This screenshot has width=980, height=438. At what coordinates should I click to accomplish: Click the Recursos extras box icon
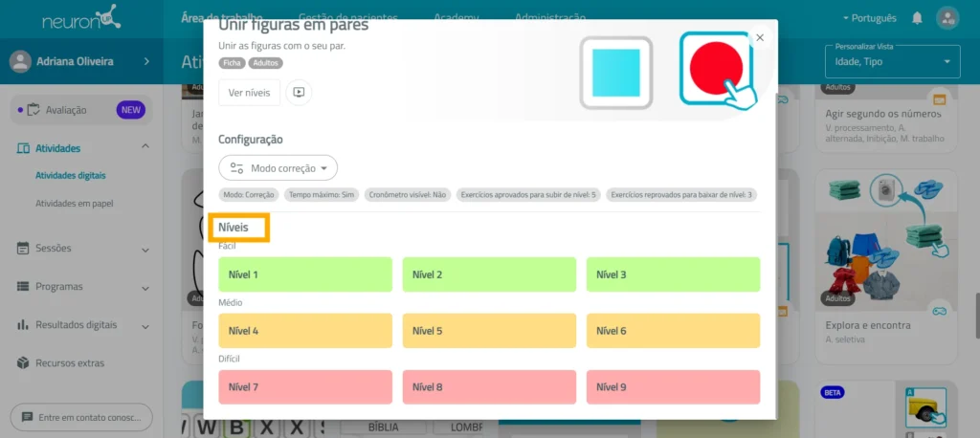coord(23,363)
